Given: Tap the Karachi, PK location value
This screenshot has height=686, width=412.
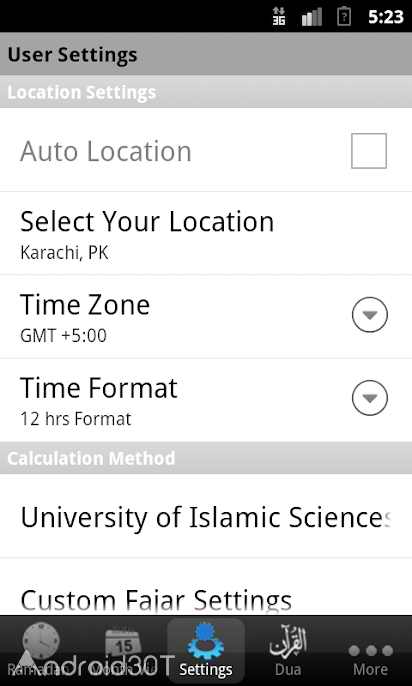Looking at the screenshot, I should (64, 253).
